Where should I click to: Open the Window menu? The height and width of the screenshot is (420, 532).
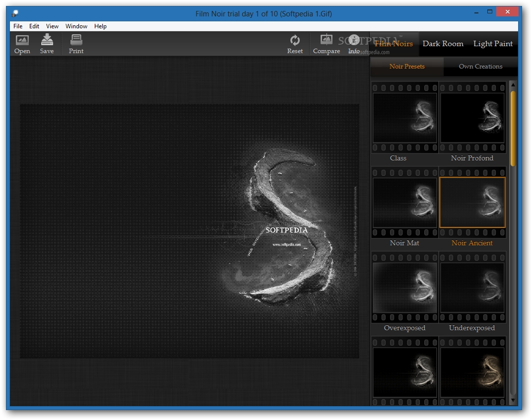[76, 26]
